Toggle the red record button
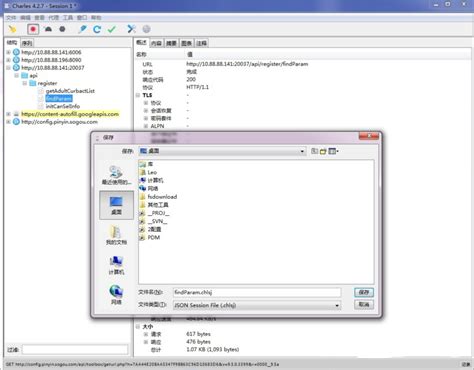This screenshot has width=474, height=370. coord(33,29)
